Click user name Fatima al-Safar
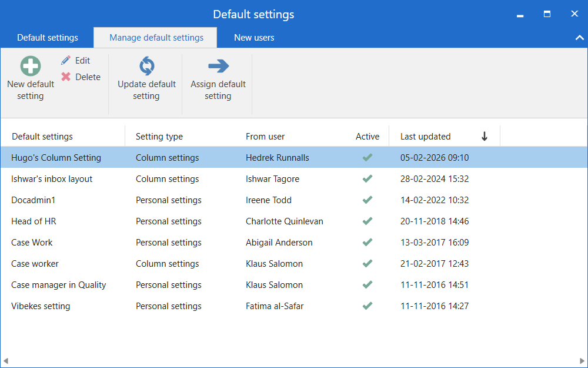 275,306
